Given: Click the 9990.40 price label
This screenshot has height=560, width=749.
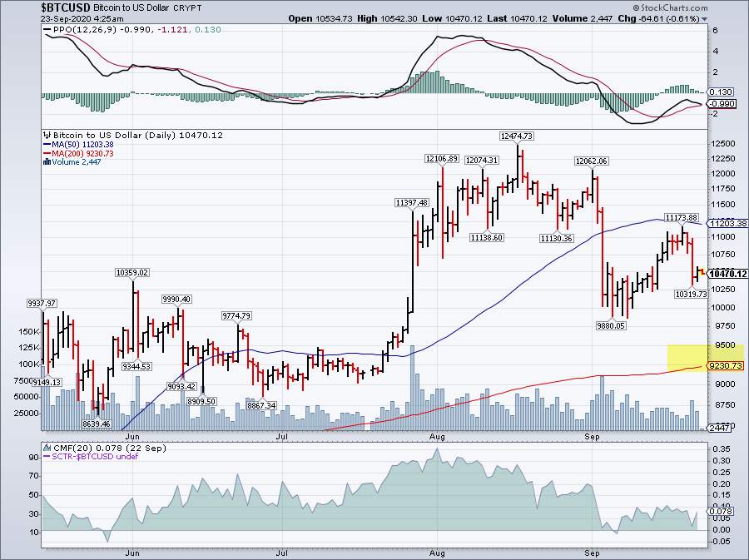Looking at the screenshot, I should [176, 300].
